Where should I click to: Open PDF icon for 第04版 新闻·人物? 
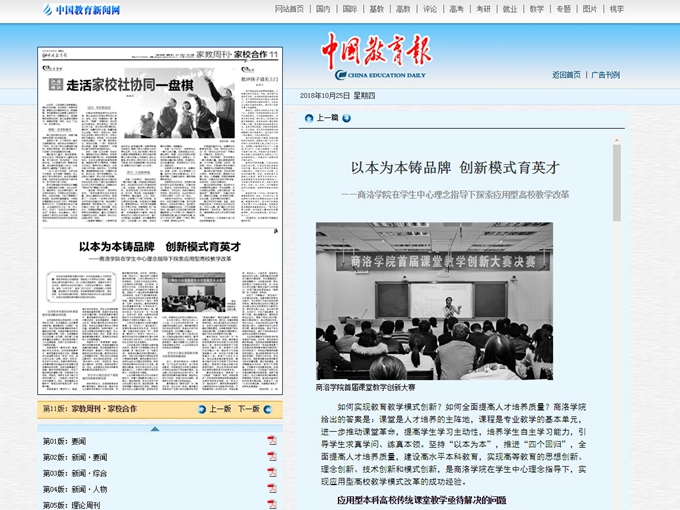[271, 489]
